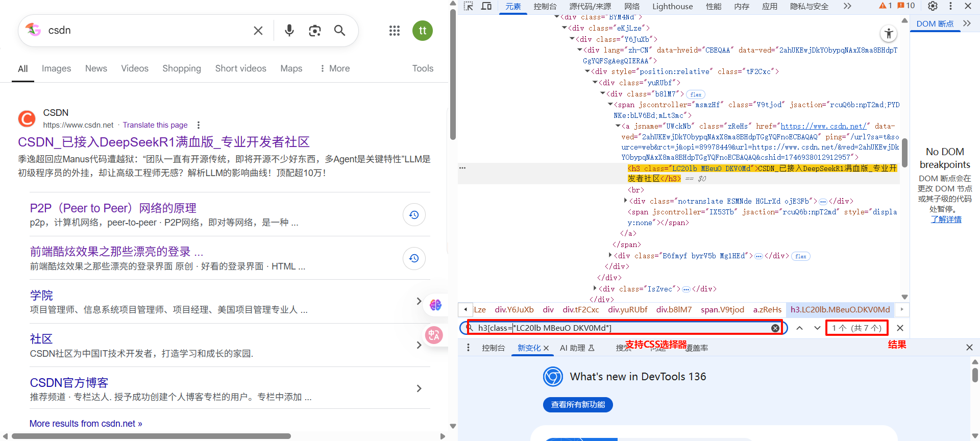Expand the div class B6fmyf node

point(610,255)
